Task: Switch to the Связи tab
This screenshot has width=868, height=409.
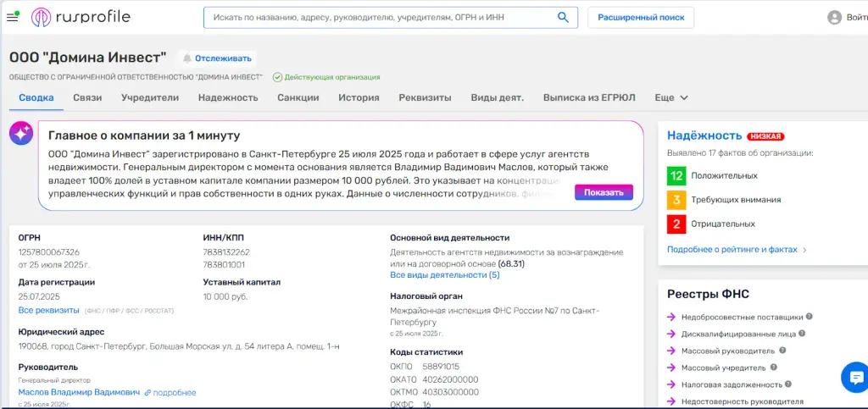Action: [87, 98]
